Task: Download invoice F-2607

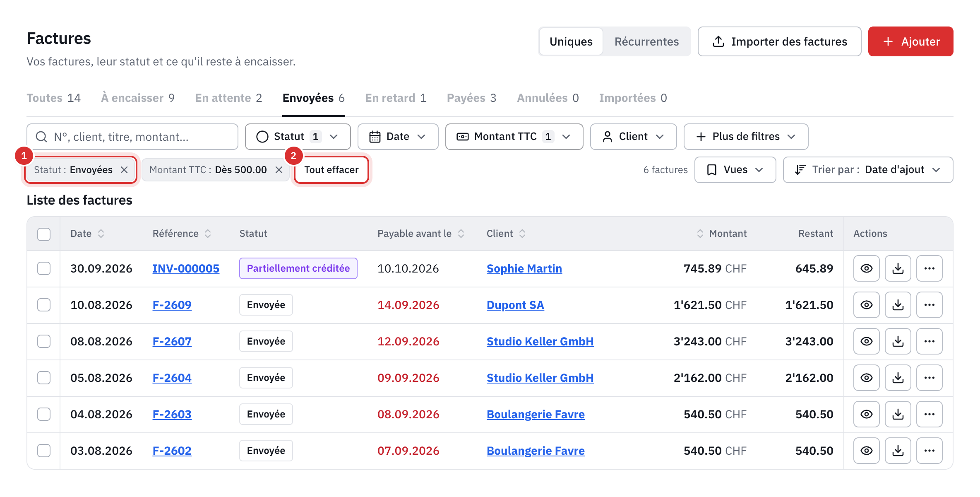Action: (898, 341)
